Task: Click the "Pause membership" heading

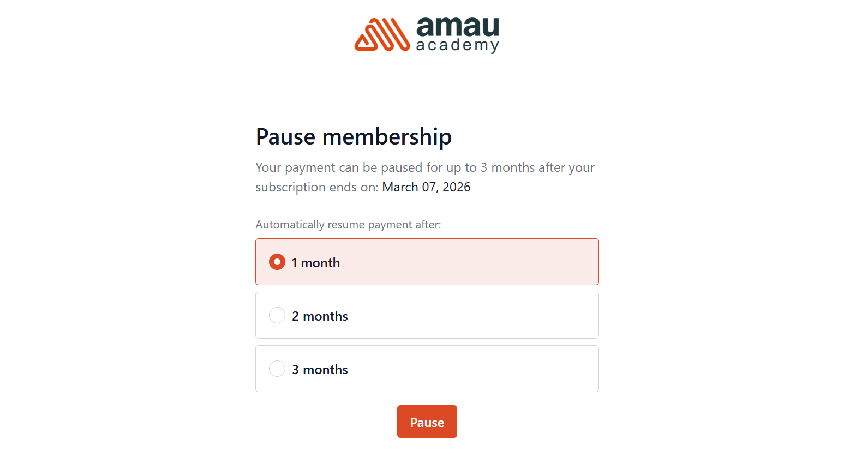Action: pos(354,137)
